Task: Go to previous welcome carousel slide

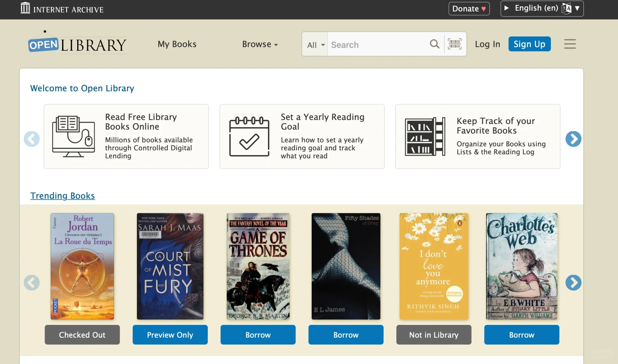Action: pyautogui.click(x=32, y=139)
